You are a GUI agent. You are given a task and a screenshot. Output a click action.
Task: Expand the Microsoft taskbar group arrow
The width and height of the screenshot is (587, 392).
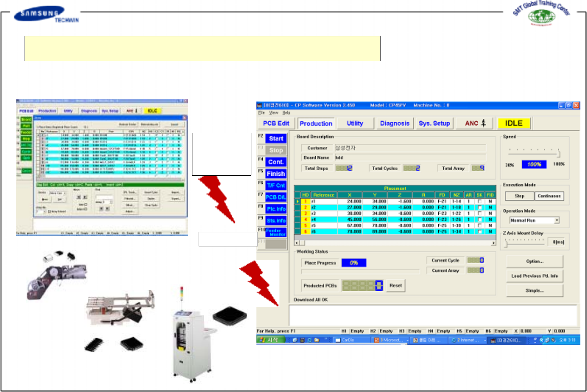pyautogui.click(x=407, y=340)
